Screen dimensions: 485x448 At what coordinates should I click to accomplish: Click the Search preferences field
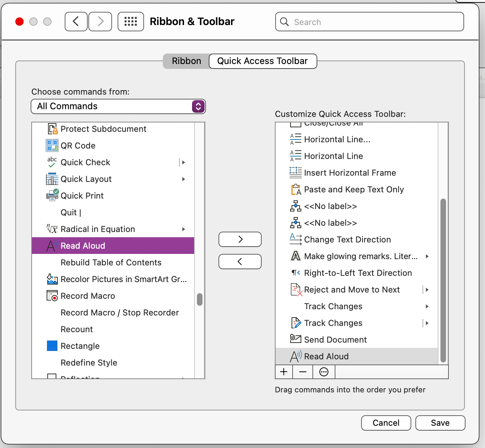pos(369,22)
